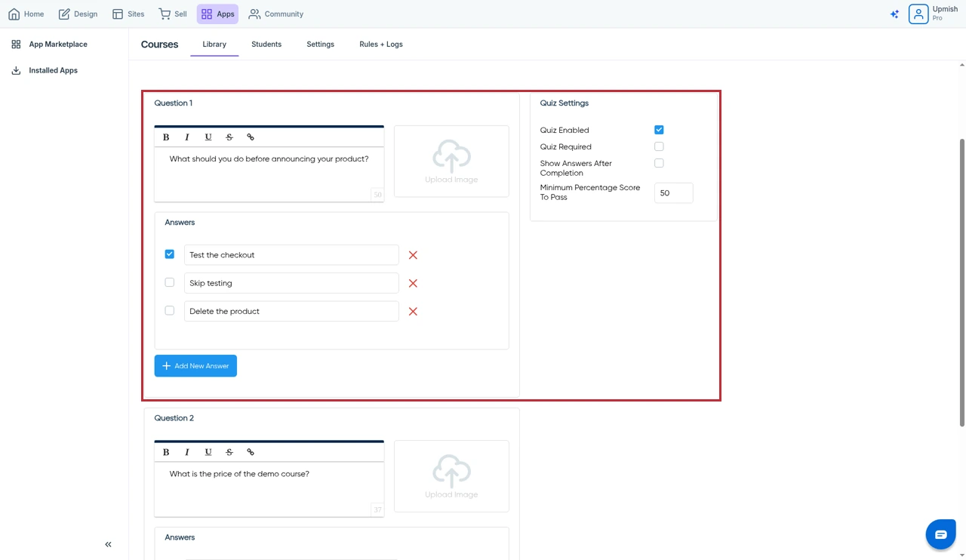Click the page's vertical scrollbar
966x560 pixels.
pyautogui.click(x=961, y=282)
